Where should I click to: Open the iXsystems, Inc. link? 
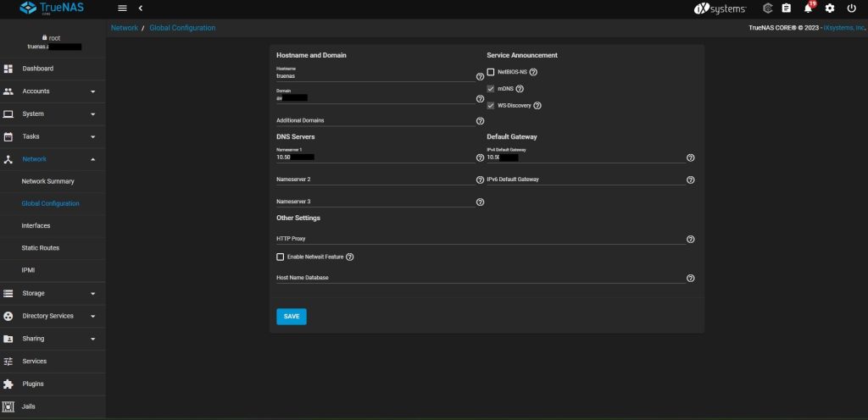[844, 28]
